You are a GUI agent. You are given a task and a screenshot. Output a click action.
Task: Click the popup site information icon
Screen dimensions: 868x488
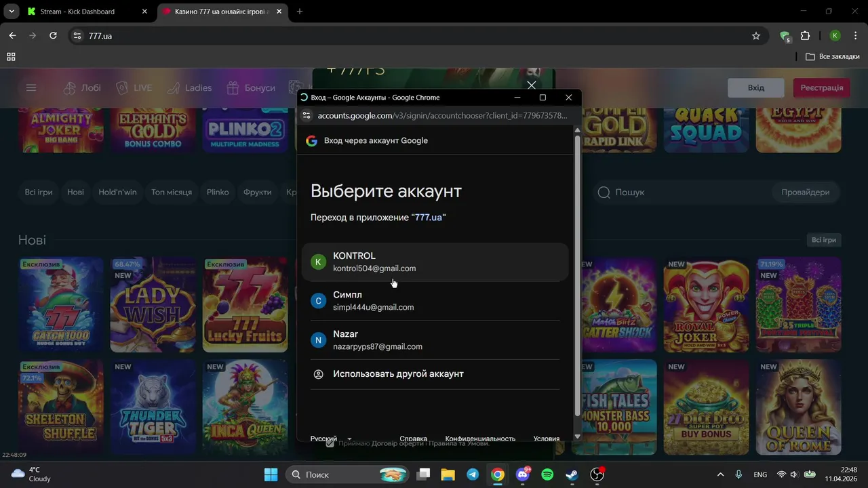tap(307, 116)
